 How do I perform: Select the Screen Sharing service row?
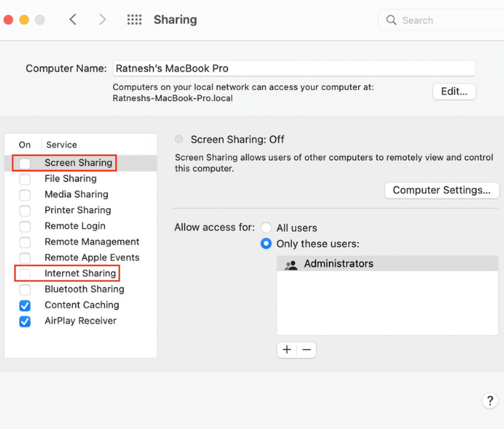[80, 163]
